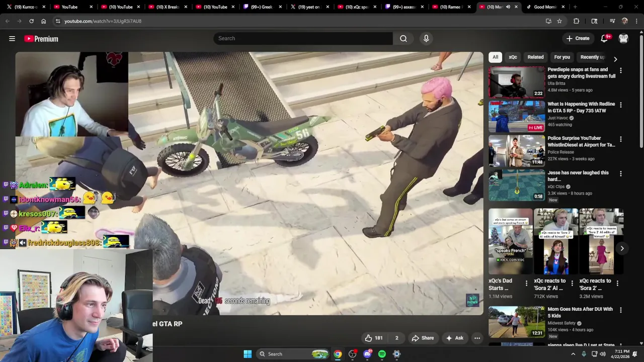644x362 pixels.
Task: Open Spotify from the taskbar
Action: click(382, 354)
